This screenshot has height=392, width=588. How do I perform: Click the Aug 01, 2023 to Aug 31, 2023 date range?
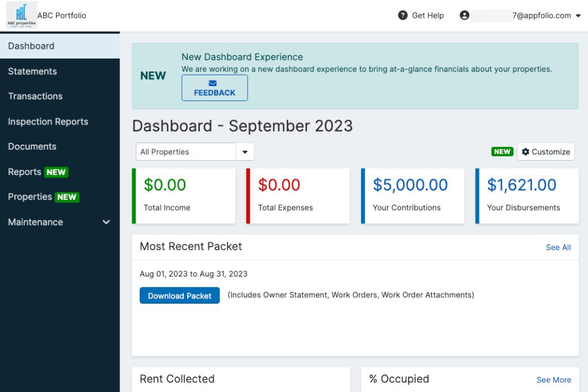[x=194, y=274]
